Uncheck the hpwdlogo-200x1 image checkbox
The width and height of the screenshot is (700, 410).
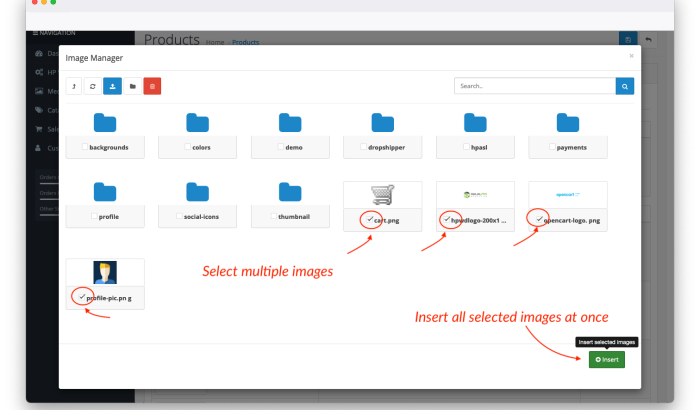pyautogui.click(x=447, y=219)
